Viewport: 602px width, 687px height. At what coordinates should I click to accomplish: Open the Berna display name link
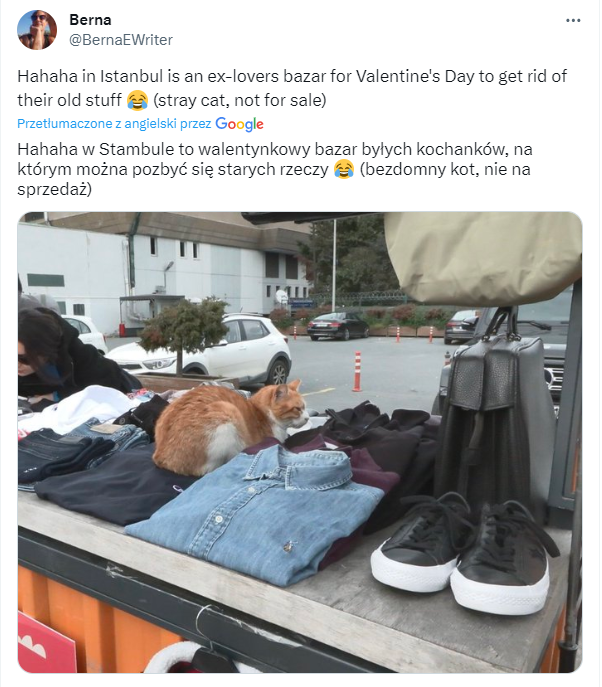pos(90,20)
